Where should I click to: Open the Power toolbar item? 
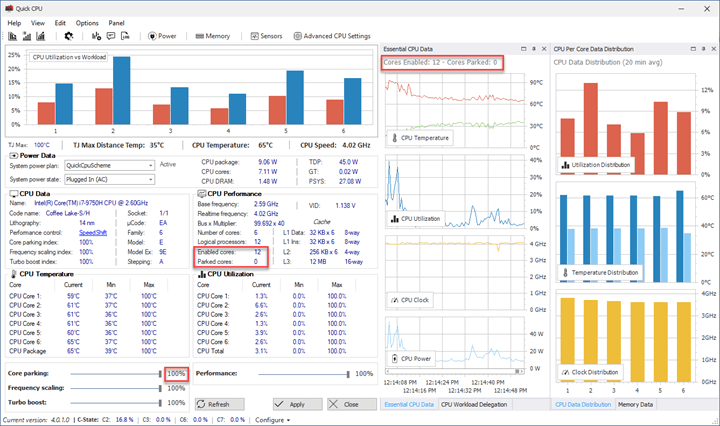(x=162, y=36)
